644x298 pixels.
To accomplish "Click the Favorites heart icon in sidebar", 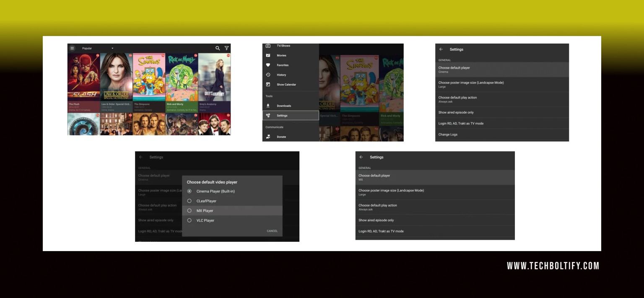I will pyautogui.click(x=268, y=65).
